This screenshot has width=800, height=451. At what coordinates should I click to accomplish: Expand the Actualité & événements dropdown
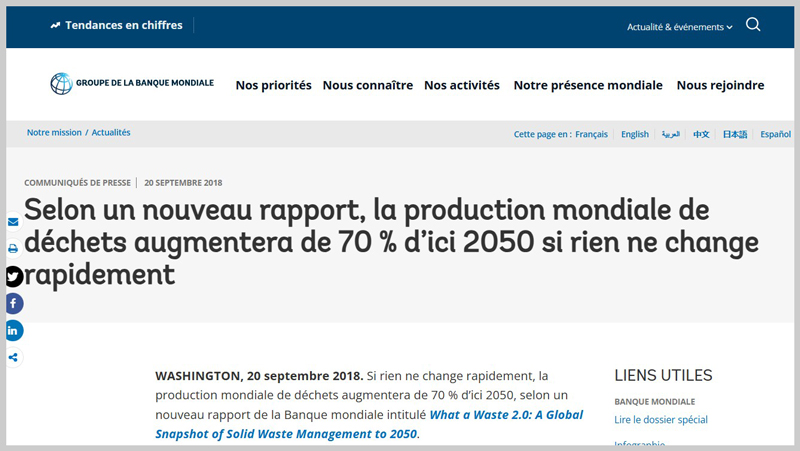pos(679,27)
